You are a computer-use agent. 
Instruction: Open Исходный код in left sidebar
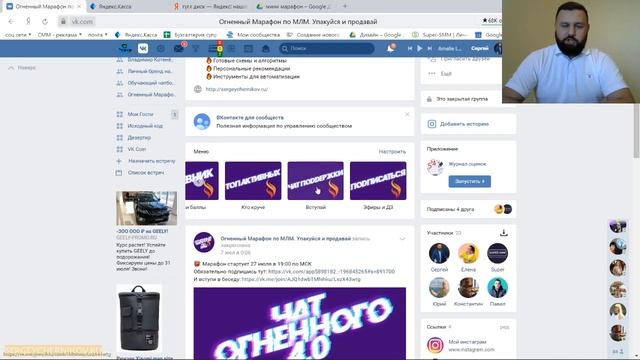pyautogui.click(x=145, y=126)
